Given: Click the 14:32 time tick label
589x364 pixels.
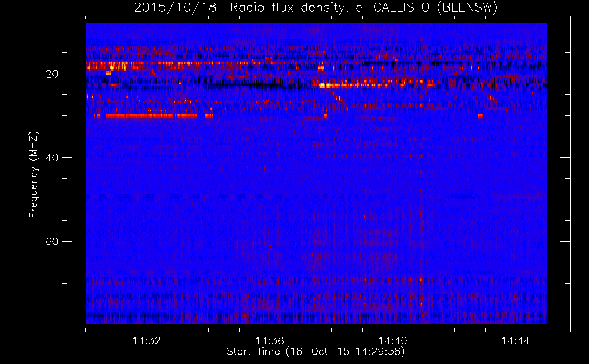Looking at the screenshot, I should point(147,341).
